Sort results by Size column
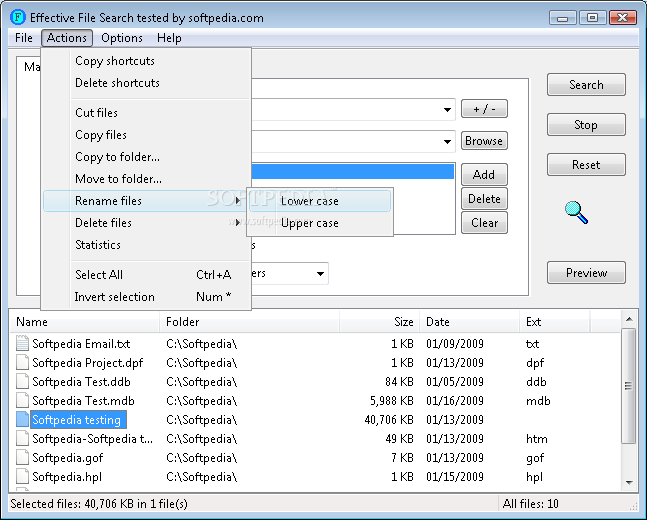647x520 pixels. tap(380, 322)
